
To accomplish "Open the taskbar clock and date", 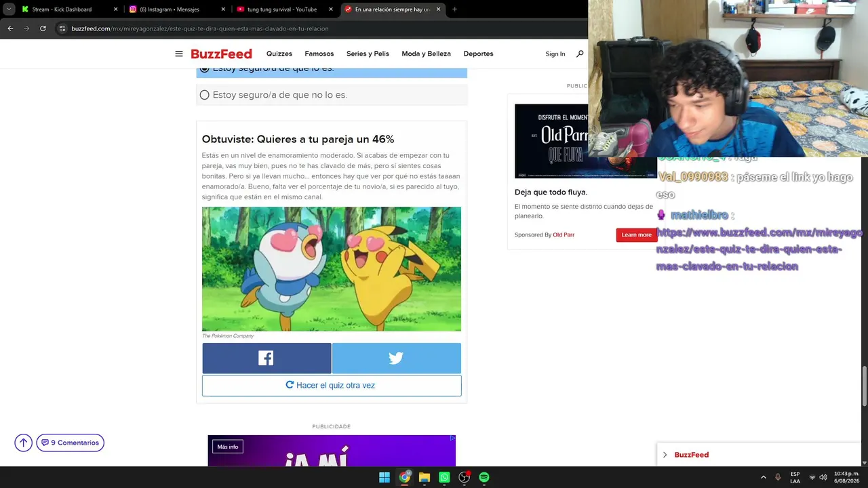I will pos(846,477).
